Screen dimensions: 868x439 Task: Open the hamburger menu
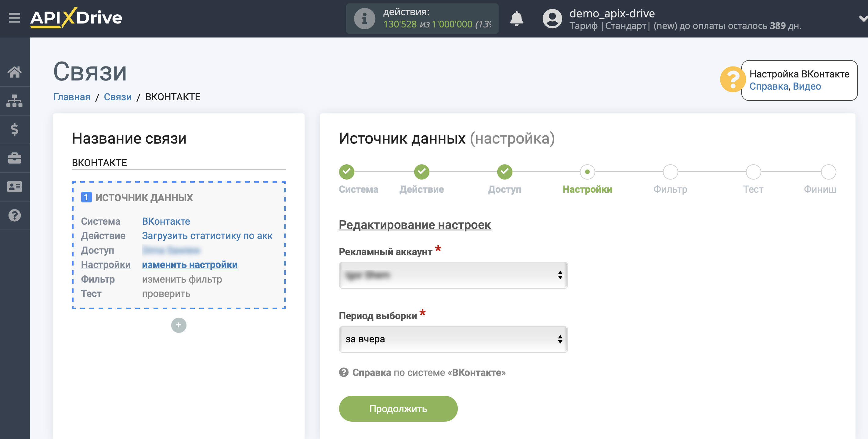coord(14,17)
